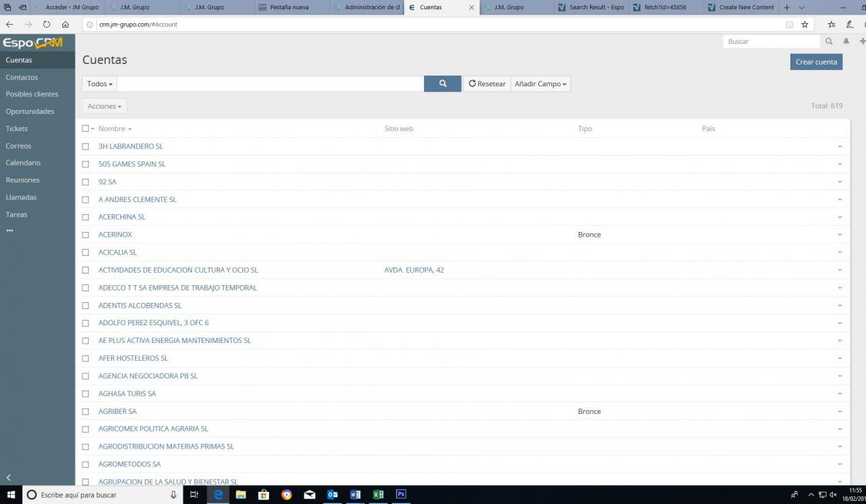Open Excel from taskbar
The width and height of the screenshot is (866, 504).
coord(378,495)
